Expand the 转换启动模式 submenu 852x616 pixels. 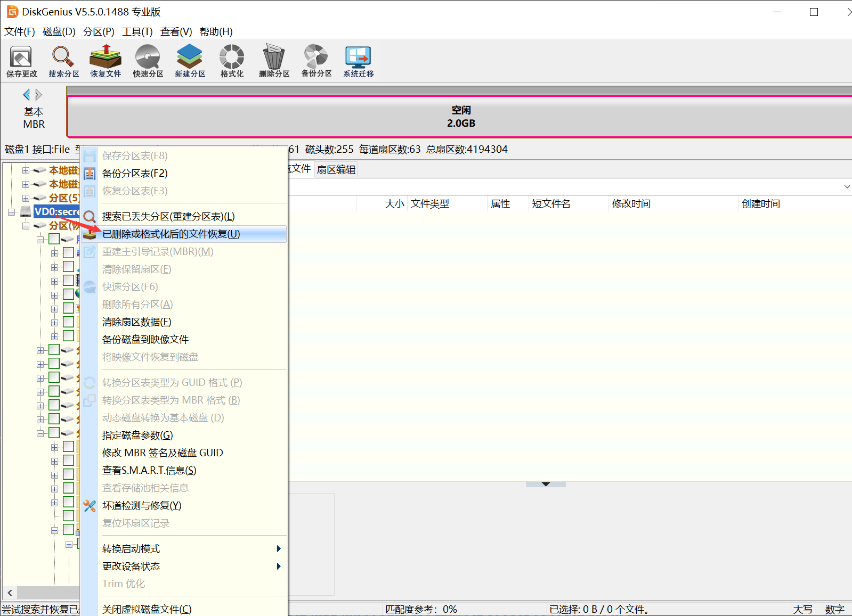pos(184,549)
